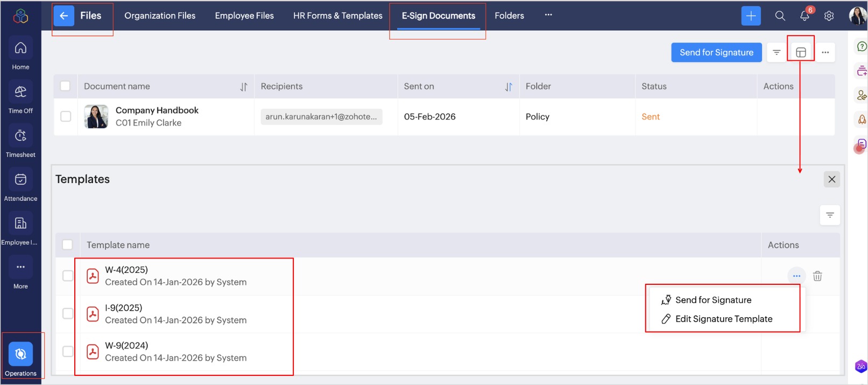Open the templates layout icon
This screenshot has height=385, width=868.
(801, 52)
